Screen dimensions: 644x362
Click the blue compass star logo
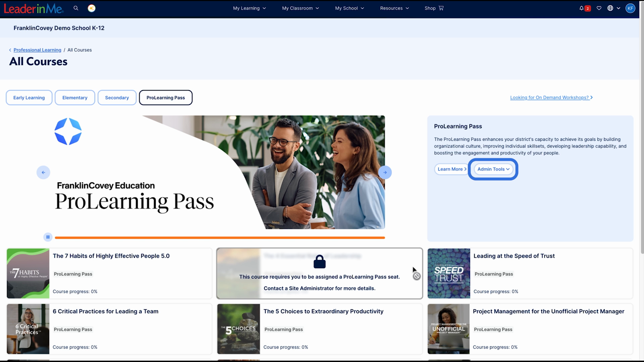tap(68, 132)
